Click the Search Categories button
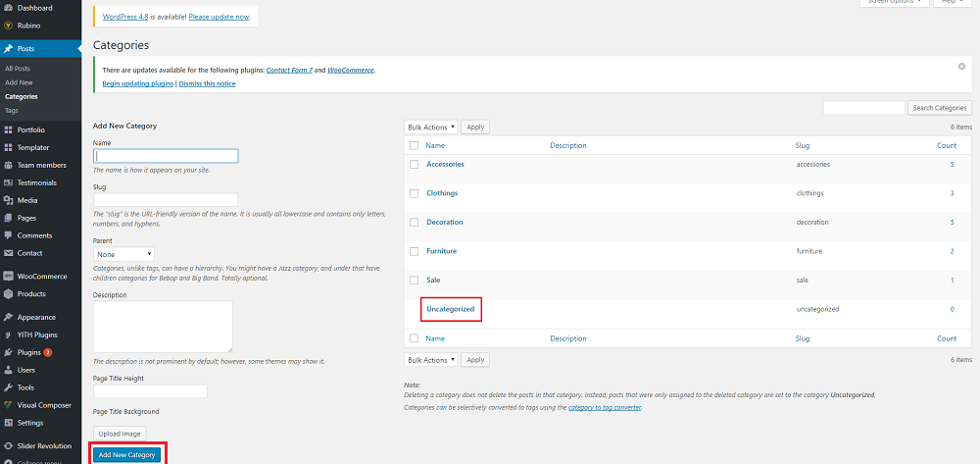The image size is (980, 464). 940,108
